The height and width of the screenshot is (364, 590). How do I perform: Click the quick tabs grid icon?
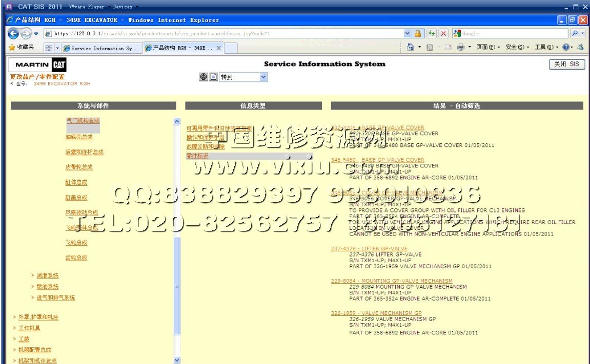tap(49, 48)
